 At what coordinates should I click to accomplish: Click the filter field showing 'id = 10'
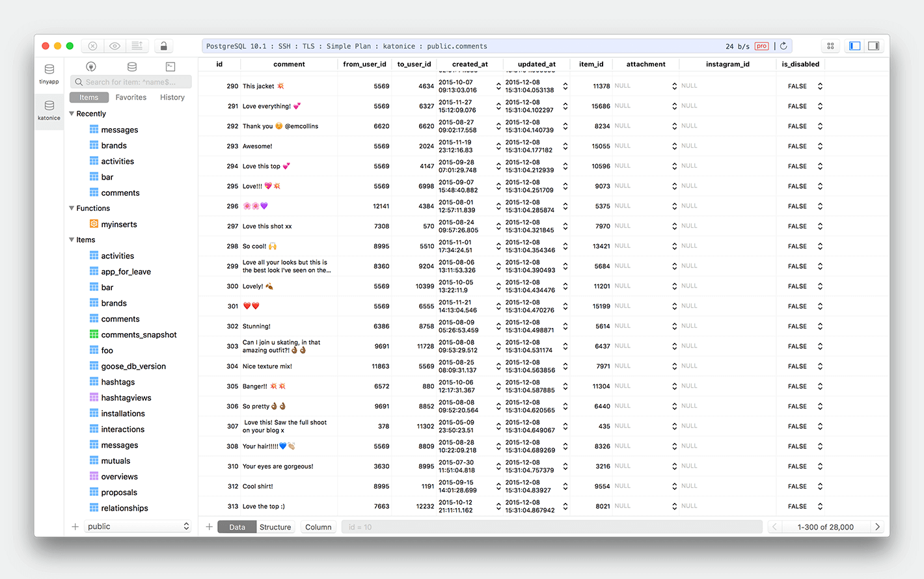click(552, 527)
